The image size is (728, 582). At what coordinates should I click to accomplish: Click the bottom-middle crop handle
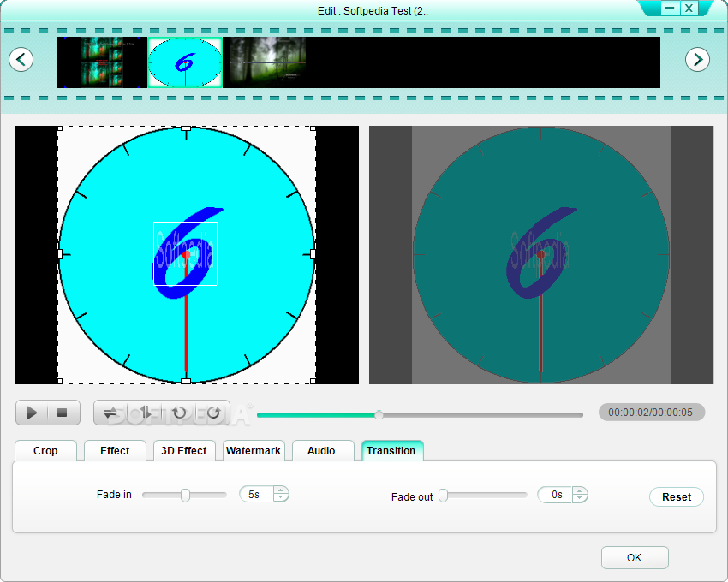point(186,381)
